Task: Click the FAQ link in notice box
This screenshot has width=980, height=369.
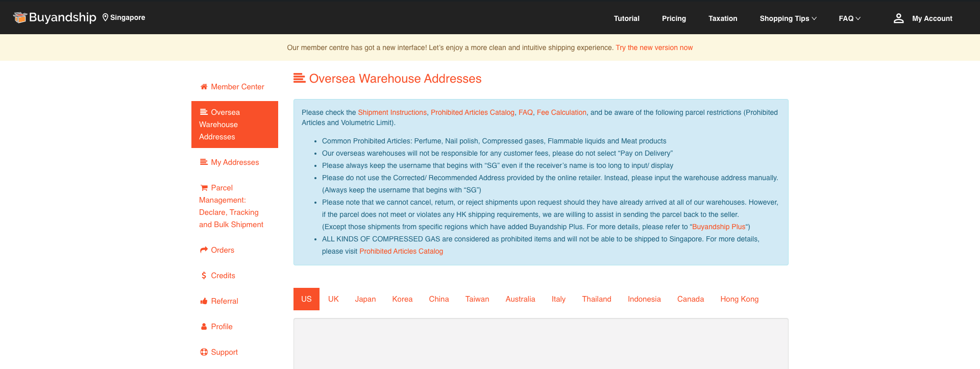Action: pos(526,112)
